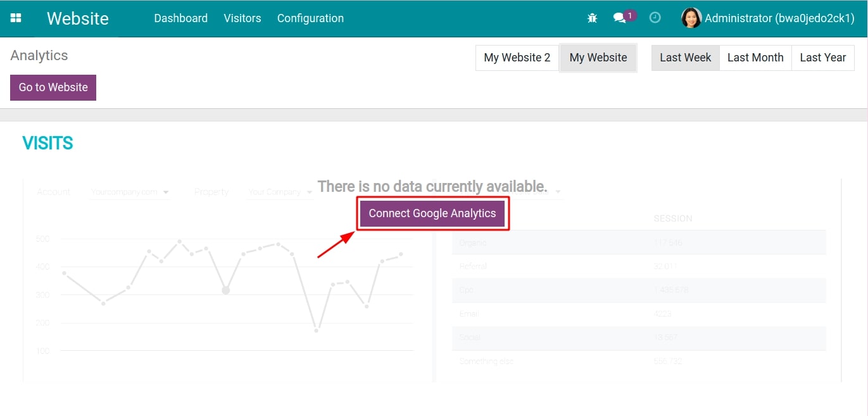
Task: Open the conversations messaging icon
Action: 619,18
